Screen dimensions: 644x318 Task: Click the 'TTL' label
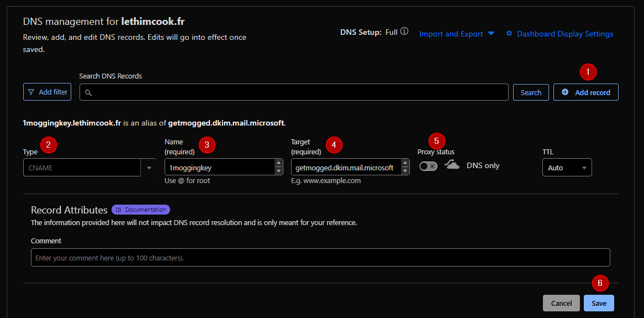[548, 152]
